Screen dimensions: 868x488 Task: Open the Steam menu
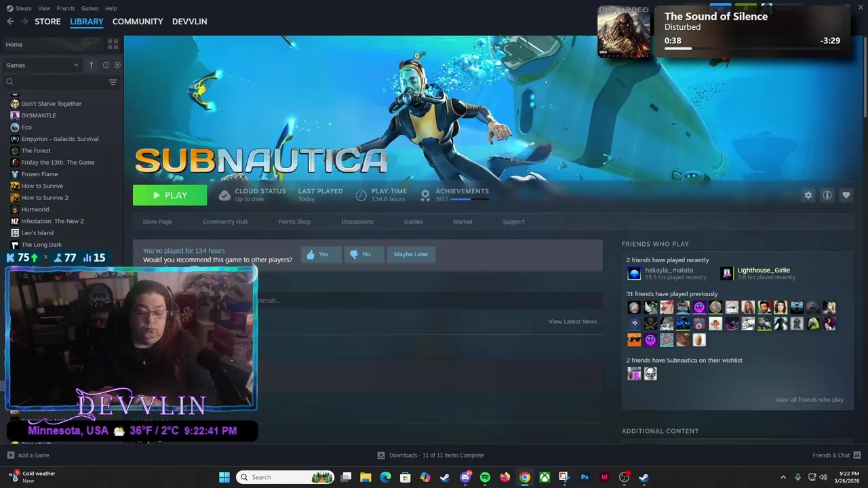tap(23, 8)
